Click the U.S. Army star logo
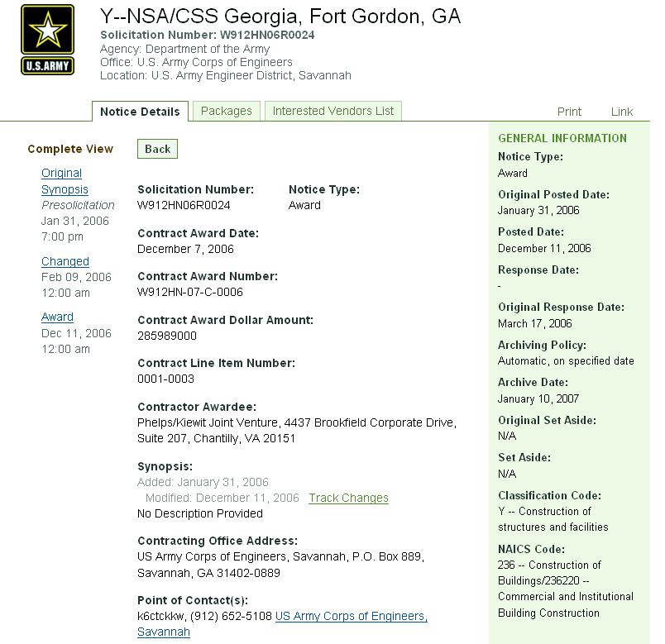 click(47, 39)
